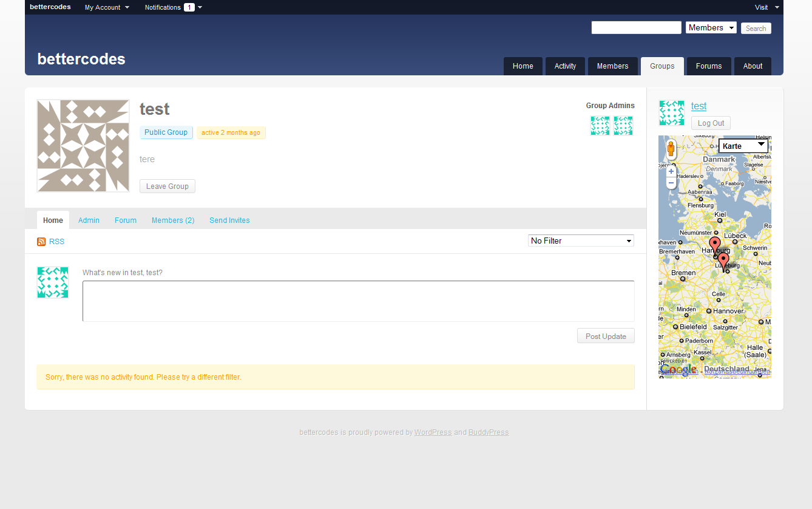Expand the Karte map type dropdown
Screen dimensions: 812x509
point(743,146)
